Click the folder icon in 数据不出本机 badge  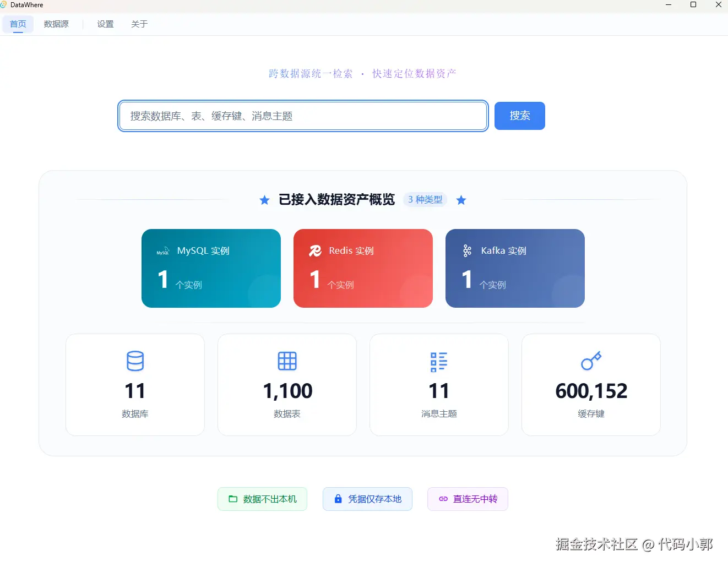233,499
